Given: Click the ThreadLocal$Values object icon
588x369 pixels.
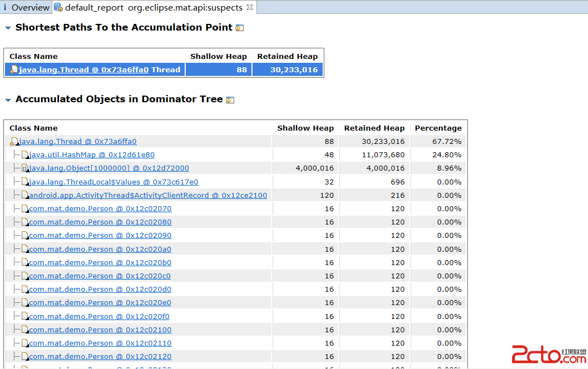Looking at the screenshot, I should (24, 182).
